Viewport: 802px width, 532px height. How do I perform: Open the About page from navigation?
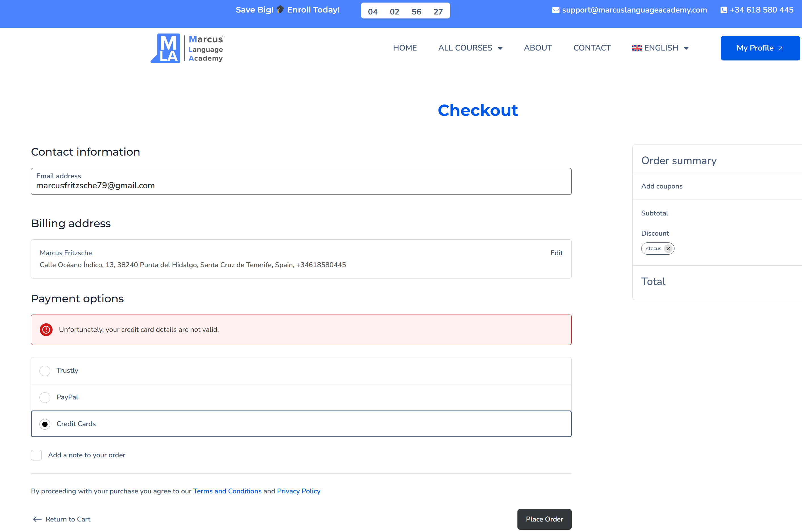(538, 48)
